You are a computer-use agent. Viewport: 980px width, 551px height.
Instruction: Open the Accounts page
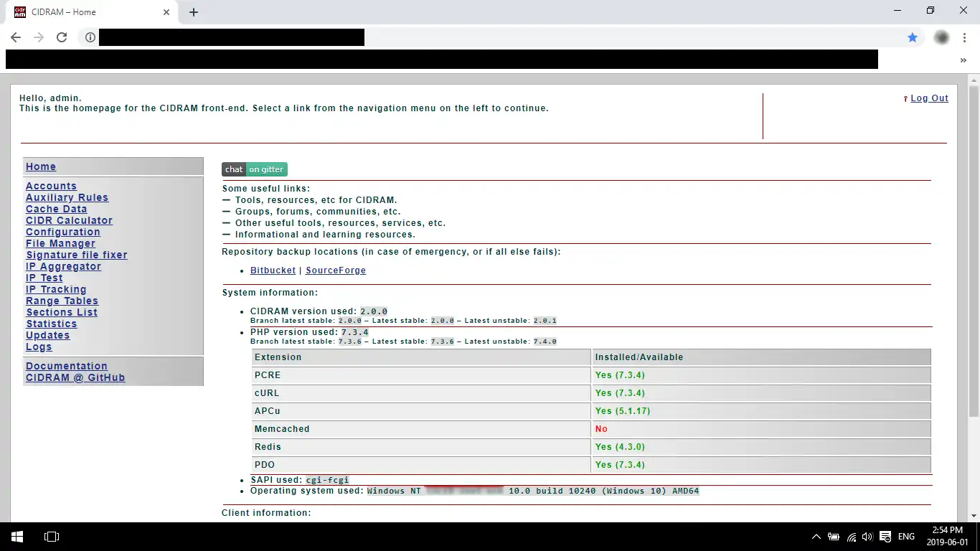(51, 186)
